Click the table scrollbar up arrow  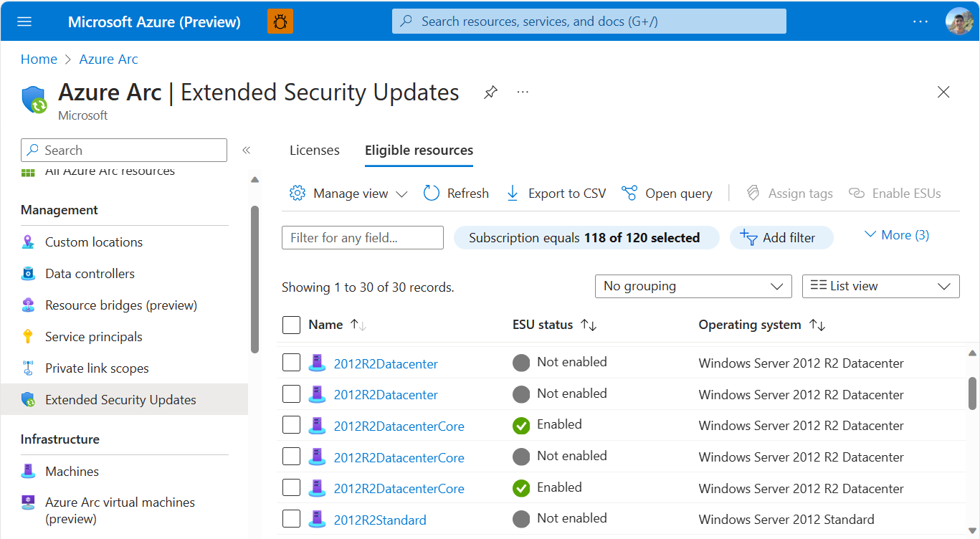(x=972, y=353)
